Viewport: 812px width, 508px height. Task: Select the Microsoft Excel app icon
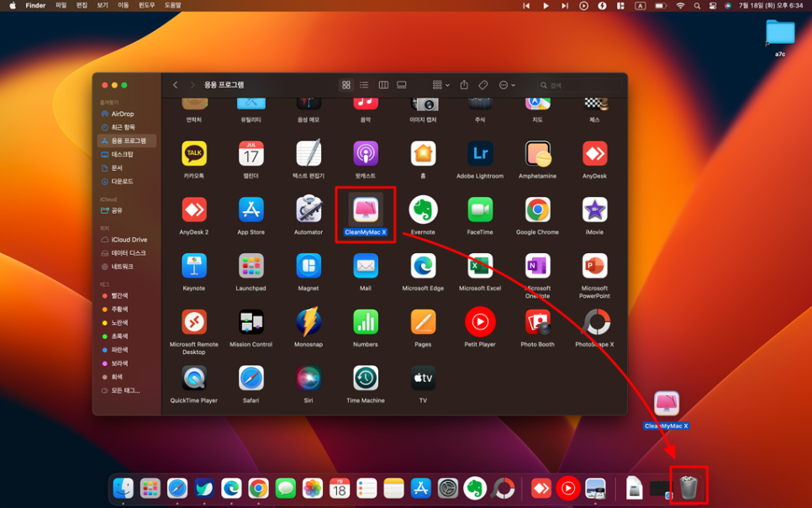(480, 266)
